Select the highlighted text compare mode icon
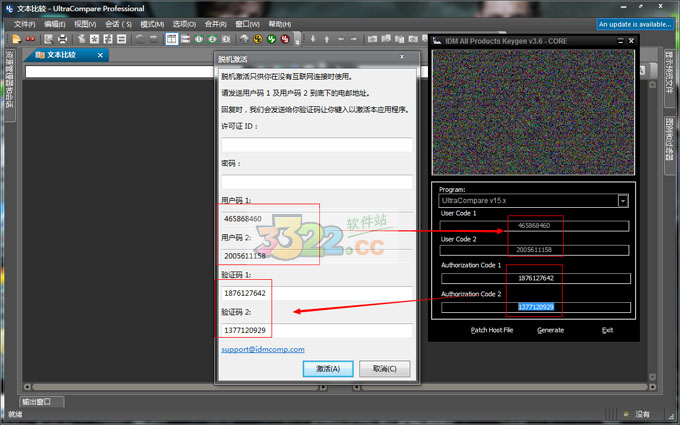Image resolution: width=680 pixels, height=425 pixels. [x=172, y=39]
